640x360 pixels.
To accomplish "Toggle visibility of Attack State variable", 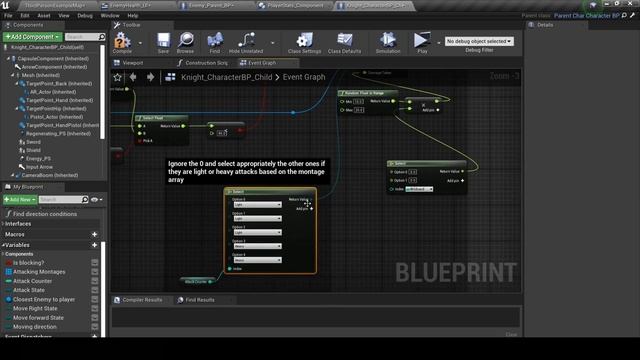I will 95,290.
